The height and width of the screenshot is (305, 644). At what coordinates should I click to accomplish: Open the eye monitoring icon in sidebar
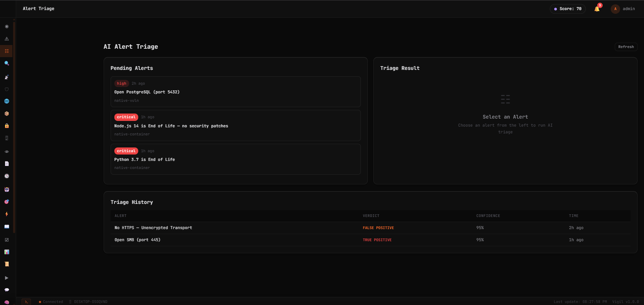click(6, 151)
